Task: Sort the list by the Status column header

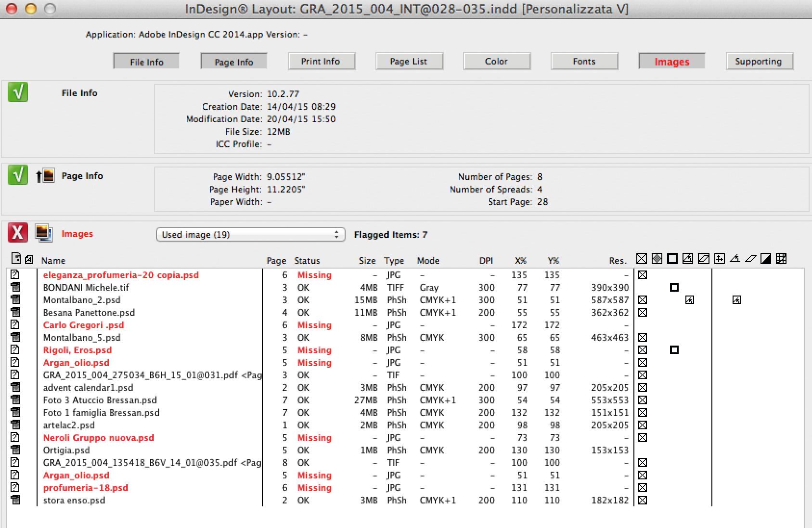Action: click(x=307, y=260)
